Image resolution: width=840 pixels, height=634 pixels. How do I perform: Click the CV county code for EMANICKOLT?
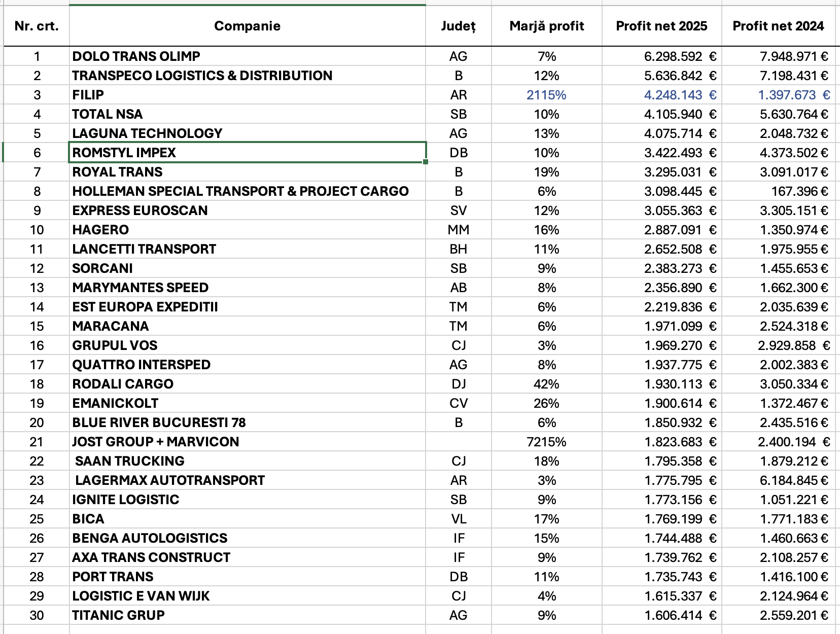click(x=459, y=403)
